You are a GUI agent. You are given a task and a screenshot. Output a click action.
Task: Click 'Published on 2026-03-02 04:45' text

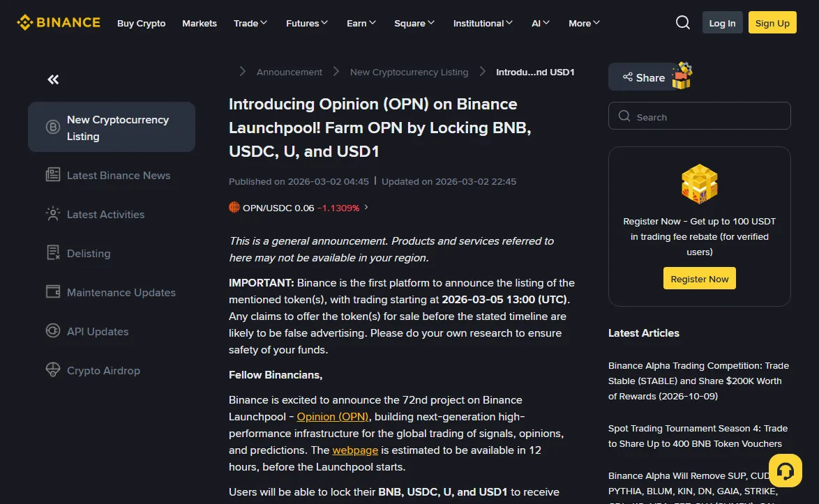(x=299, y=181)
